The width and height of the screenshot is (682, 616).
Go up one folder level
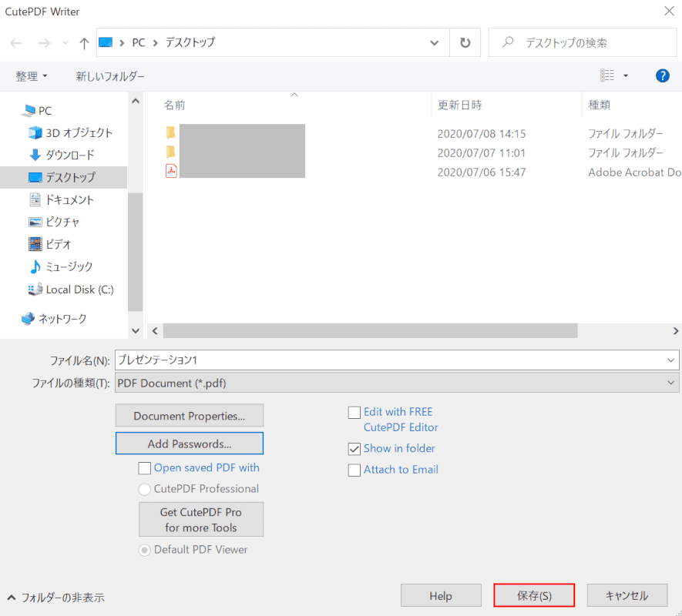(x=84, y=42)
